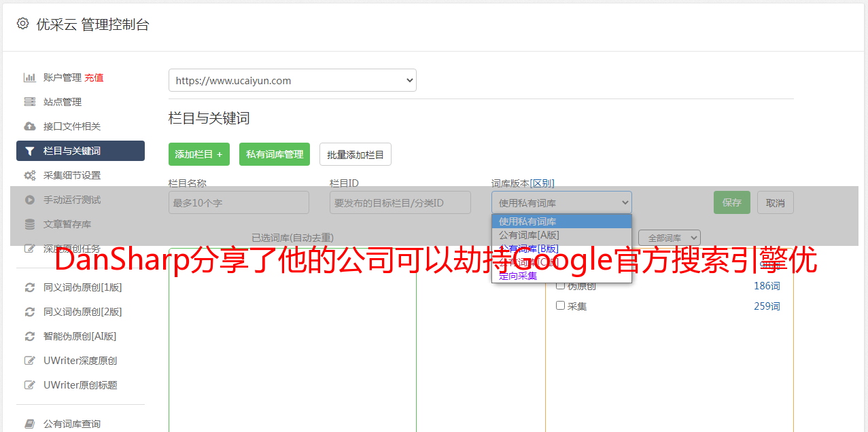This screenshot has height=432, width=868.
Task: Click the 添加栏目 + button
Action: coord(199,154)
